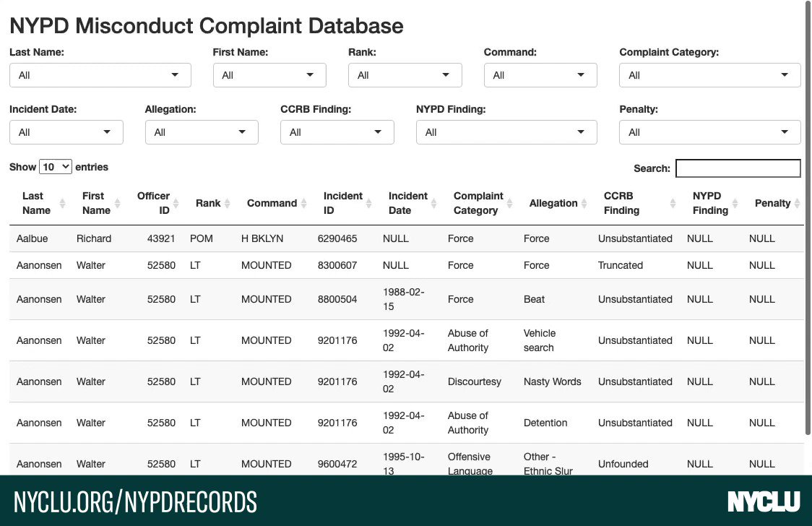Click the incident date '1988-02-15'
Image resolution: width=812 pixels, height=526 pixels.
(x=403, y=299)
